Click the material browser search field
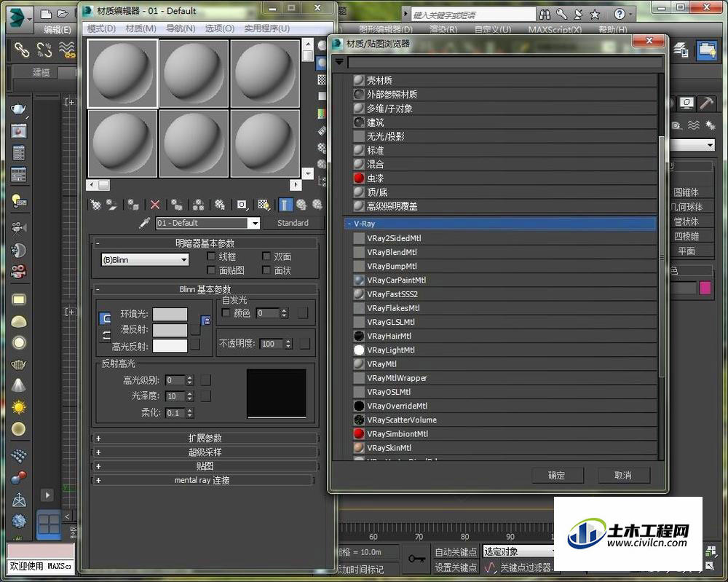Image resolution: width=728 pixels, height=582 pixels. [x=505, y=62]
